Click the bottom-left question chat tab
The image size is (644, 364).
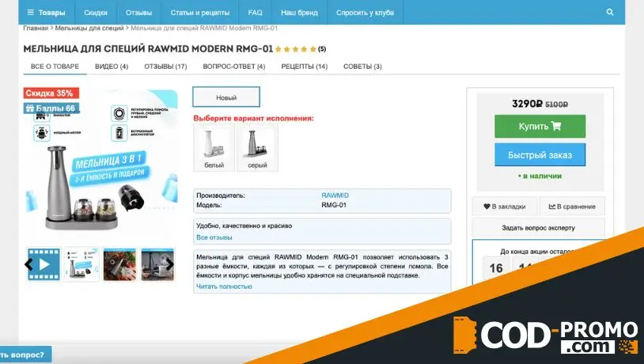pyautogui.click(x=25, y=355)
